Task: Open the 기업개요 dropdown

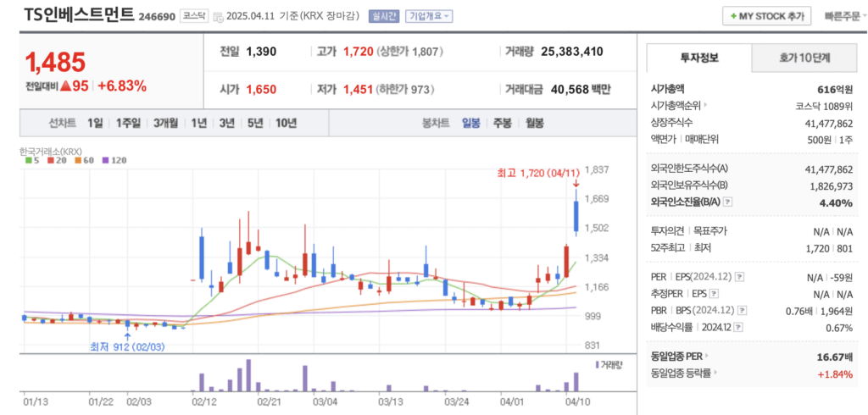Action: 430,16
